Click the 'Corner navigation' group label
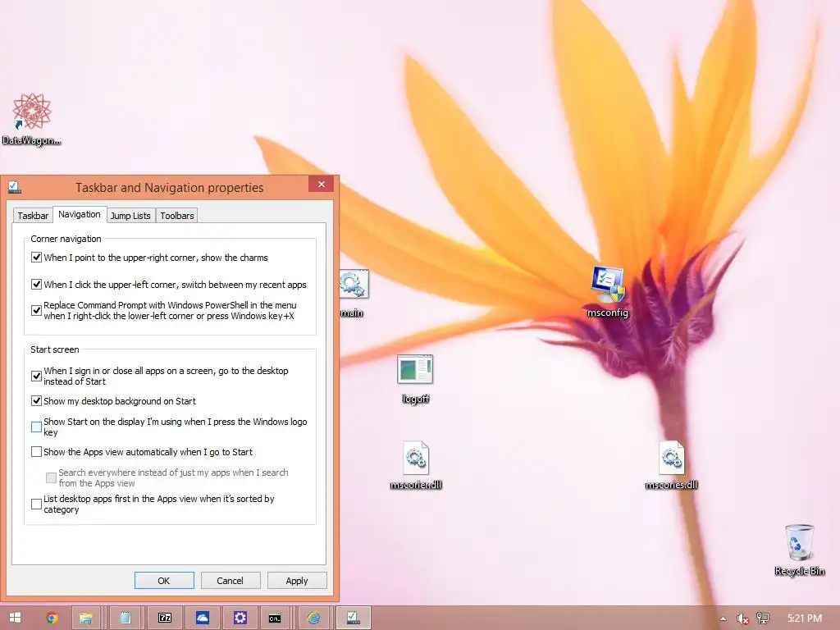The image size is (840, 630). (66, 239)
